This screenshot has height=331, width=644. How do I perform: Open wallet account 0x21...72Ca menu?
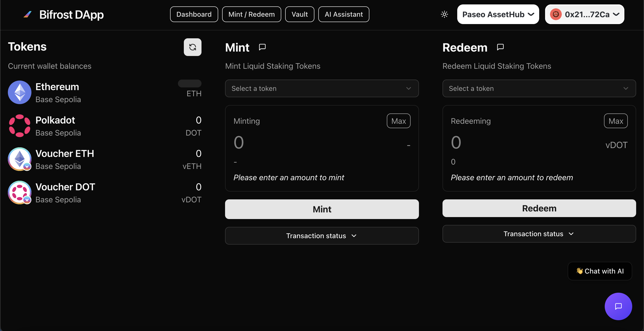[x=585, y=14]
